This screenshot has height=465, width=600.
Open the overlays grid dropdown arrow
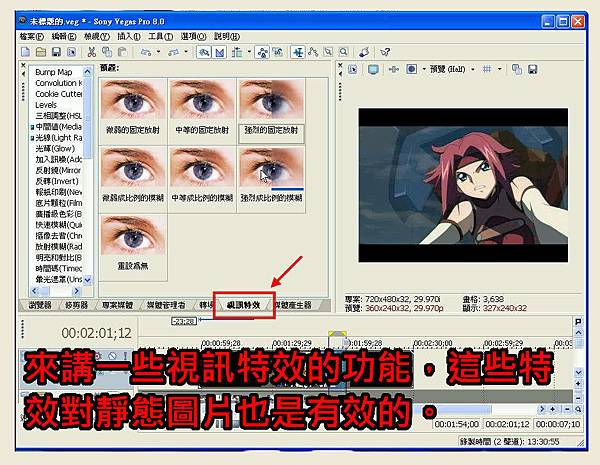(x=499, y=70)
